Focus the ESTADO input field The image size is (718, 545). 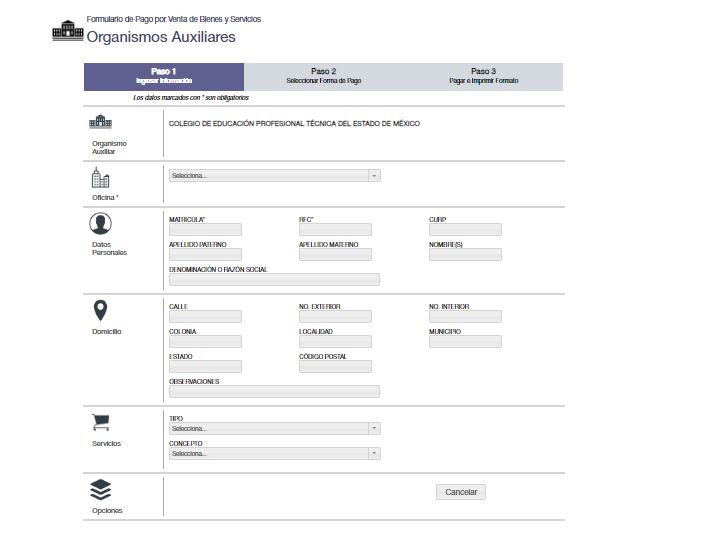click(x=205, y=366)
